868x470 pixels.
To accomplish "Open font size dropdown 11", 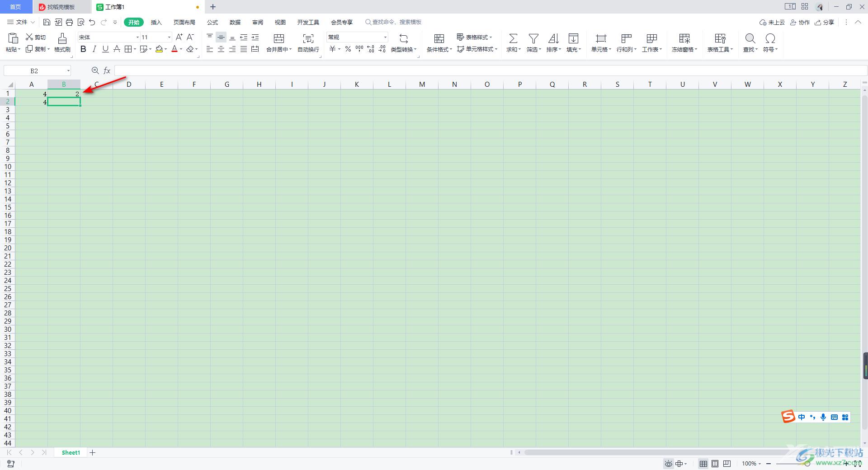I will click(169, 37).
